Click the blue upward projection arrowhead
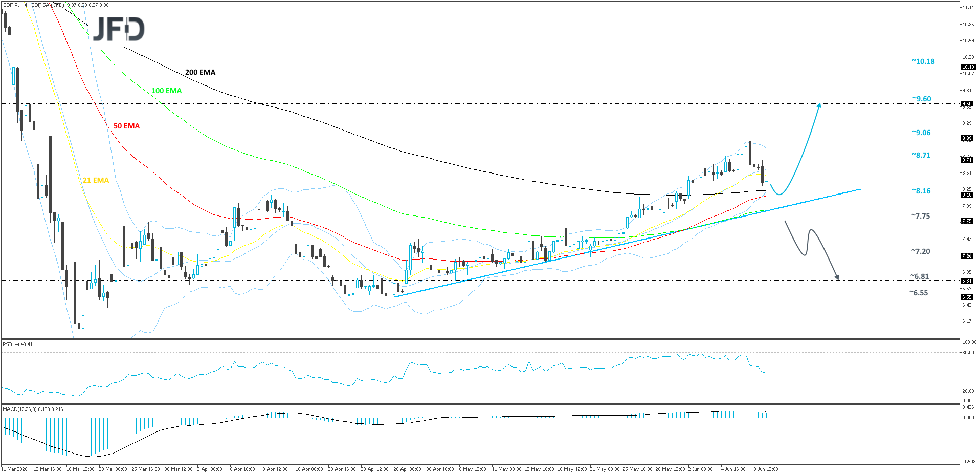Image resolution: width=980 pixels, height=475 pixels. [819, 105]
